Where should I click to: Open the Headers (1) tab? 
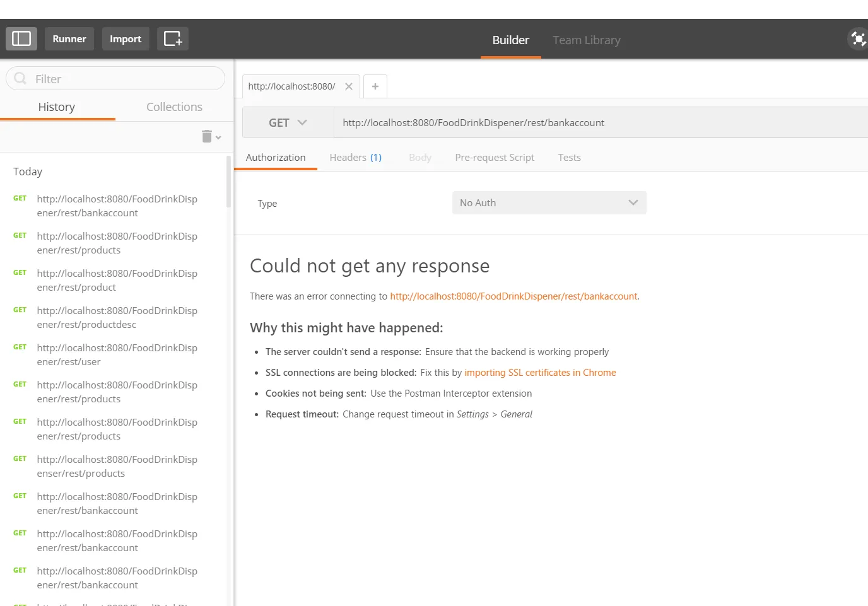pos(355,157)
